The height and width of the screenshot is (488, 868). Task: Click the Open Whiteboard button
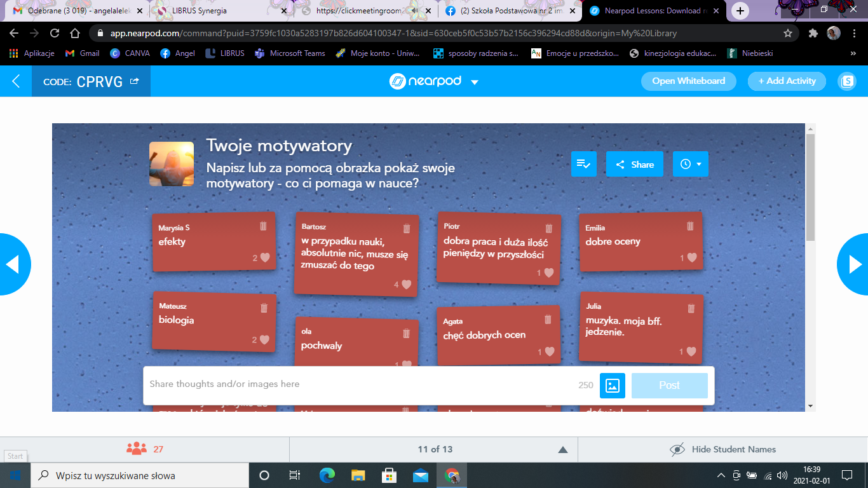[x=688, y=81]
